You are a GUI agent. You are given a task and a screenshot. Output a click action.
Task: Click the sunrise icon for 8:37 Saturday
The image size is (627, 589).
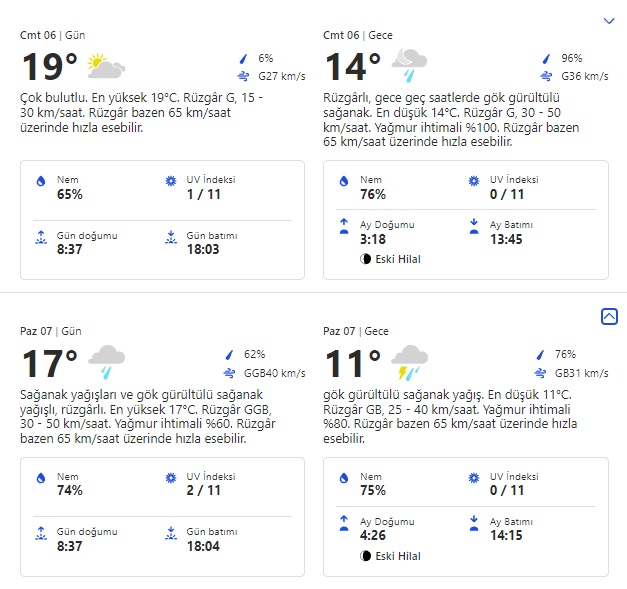tap(41, 237)
